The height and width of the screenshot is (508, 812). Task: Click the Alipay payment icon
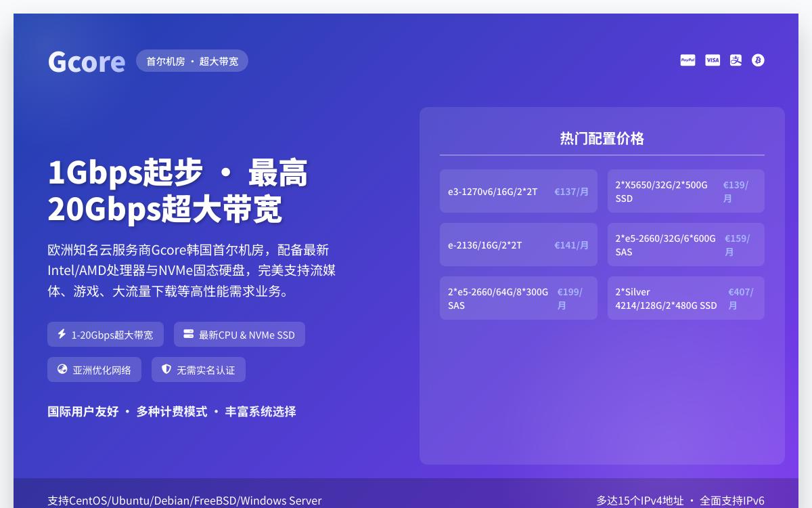click(736, 60)
